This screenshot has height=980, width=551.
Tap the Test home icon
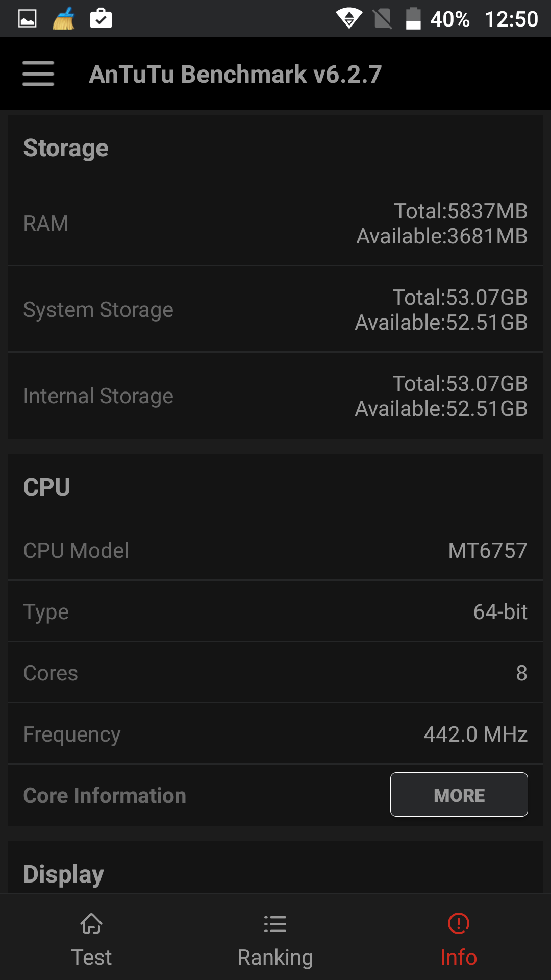[91, 923]
